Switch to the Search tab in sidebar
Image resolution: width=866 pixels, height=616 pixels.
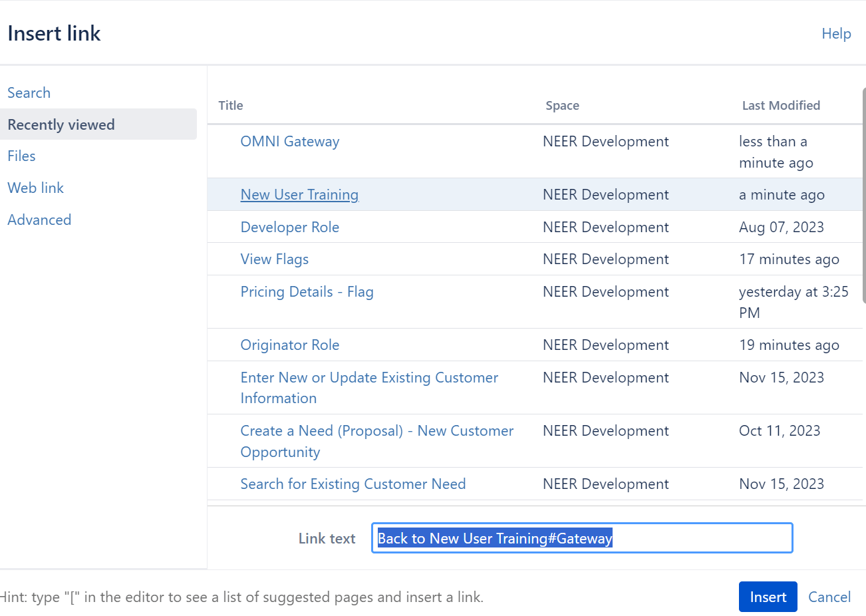pos(29,92)
